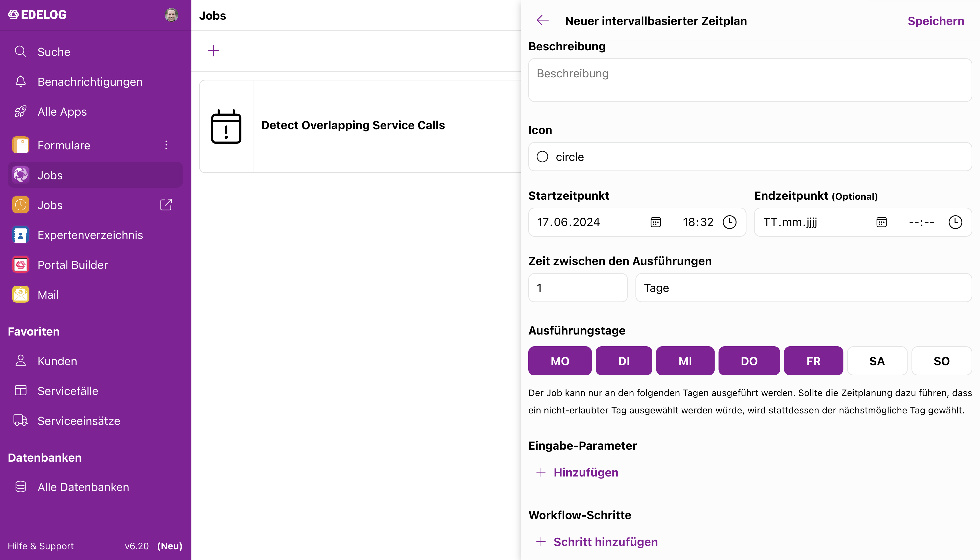The height and width of the screenshot is (560, 980).
Task: Open the Icon circle selector
Action: [x=750, y=157]
